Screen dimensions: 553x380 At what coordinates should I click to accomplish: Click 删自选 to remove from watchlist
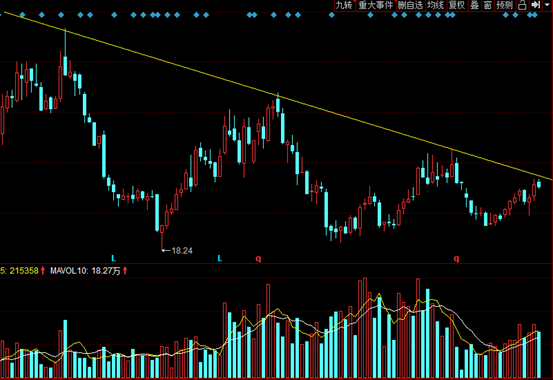pos(410,5)
